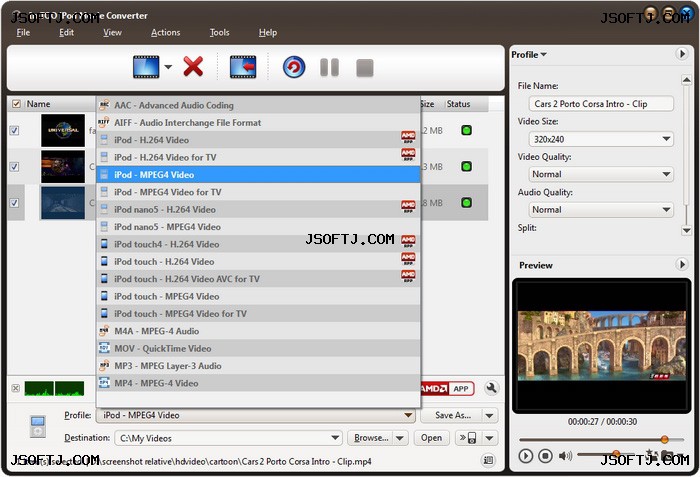The width and height of the screenshot is (700, 477).
Task: Stop the conversion
Action: point(365,68)
